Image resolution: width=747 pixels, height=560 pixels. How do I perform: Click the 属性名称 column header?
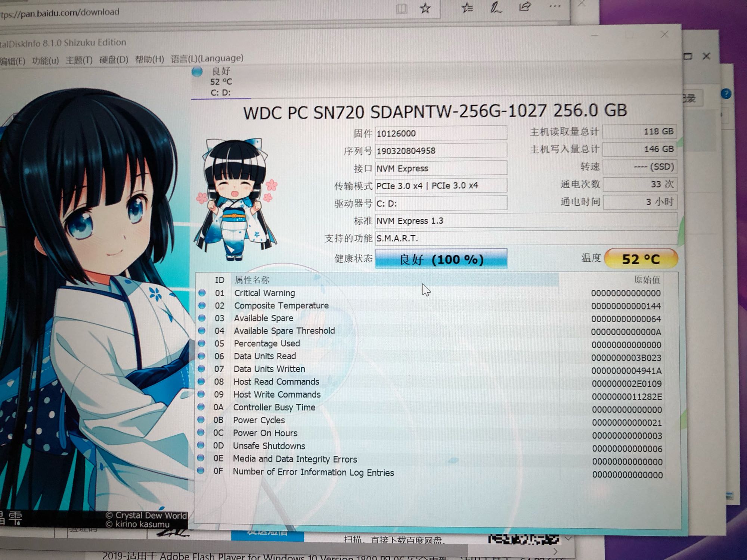click(252, 280)
